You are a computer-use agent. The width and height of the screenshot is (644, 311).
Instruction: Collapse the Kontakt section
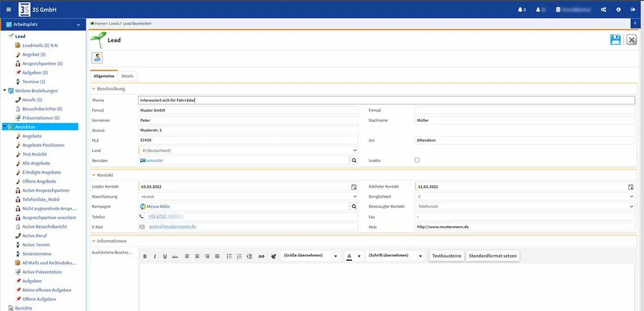click(x=94, y=175)
